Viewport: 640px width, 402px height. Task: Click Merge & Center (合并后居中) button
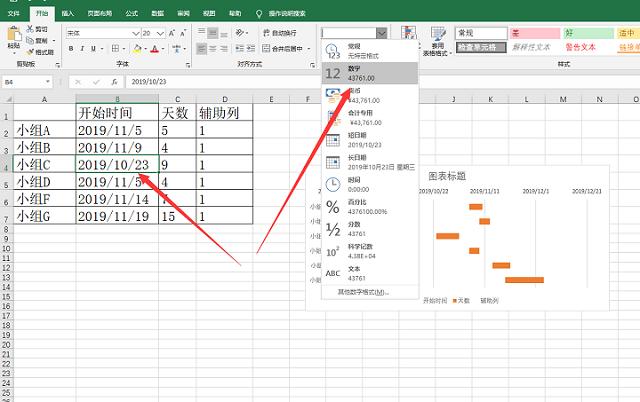(x=282, y=49)
